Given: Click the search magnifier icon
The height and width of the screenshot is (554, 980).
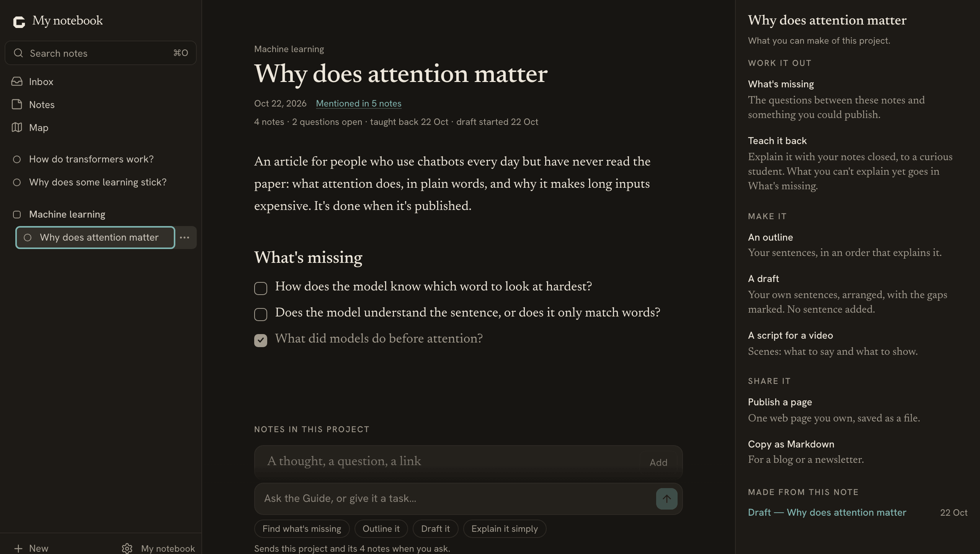Looking at the screenshot, I should point(18,53).
